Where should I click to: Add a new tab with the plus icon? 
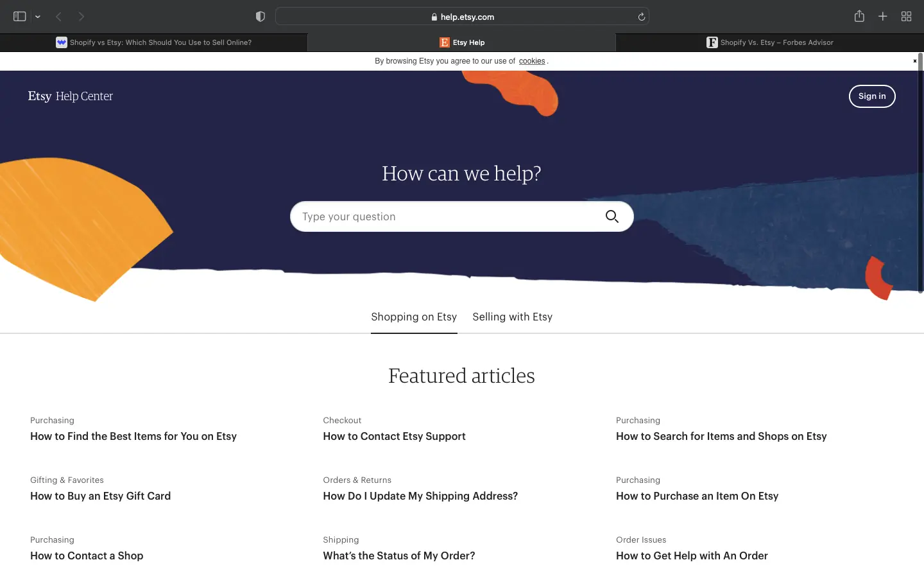[x=883, y=17]
